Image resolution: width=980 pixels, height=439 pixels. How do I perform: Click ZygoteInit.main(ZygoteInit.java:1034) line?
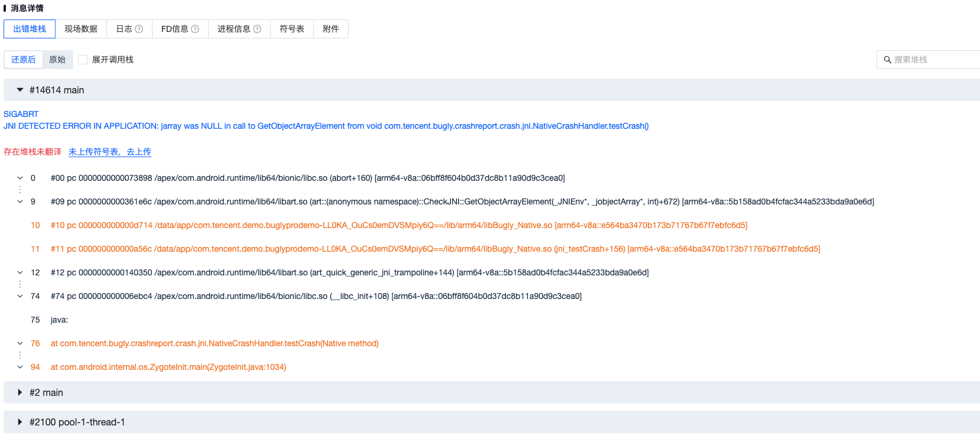coord(168,367)
